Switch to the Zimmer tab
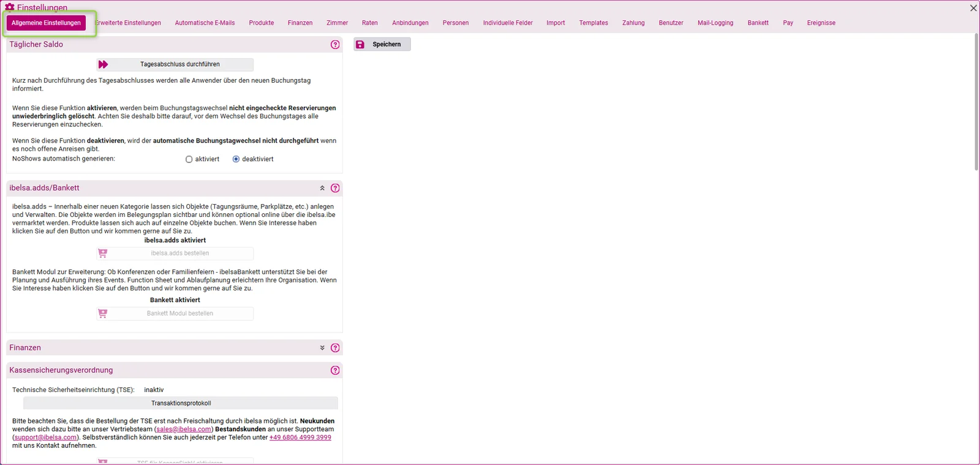The width and height of the screenshot is (980, 465). [x=337, y=23]
